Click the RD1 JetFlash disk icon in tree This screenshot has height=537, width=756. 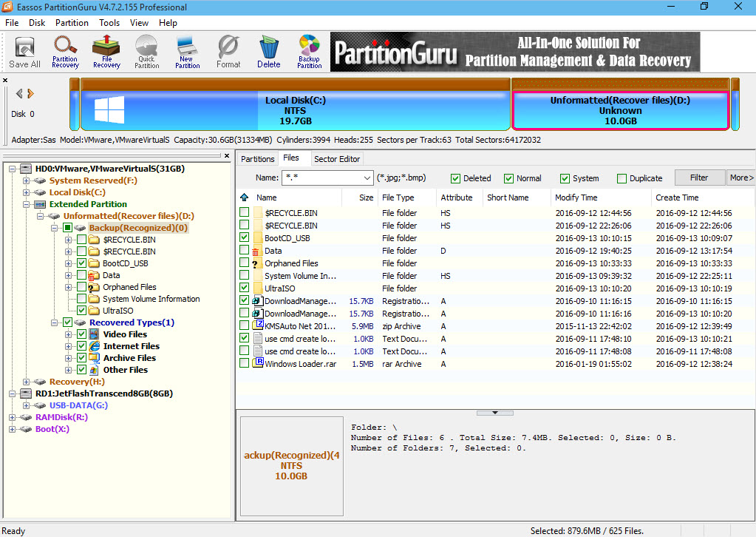point(27,394)
